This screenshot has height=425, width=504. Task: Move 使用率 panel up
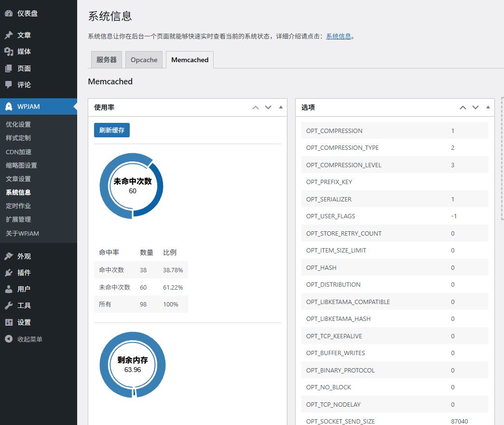256,107
